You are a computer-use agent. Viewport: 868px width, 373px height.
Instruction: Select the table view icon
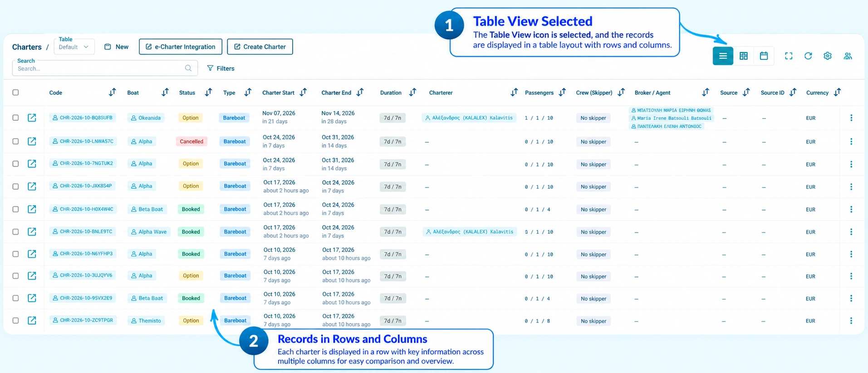click(x=723, y=56)
